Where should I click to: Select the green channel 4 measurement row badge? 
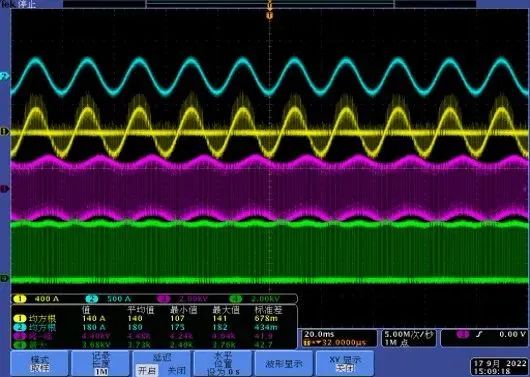[x=20, y=345]
